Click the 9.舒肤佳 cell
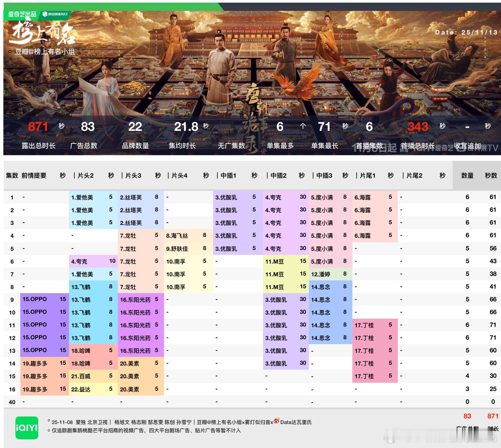The image size is (501, 448). pos(177,249)
